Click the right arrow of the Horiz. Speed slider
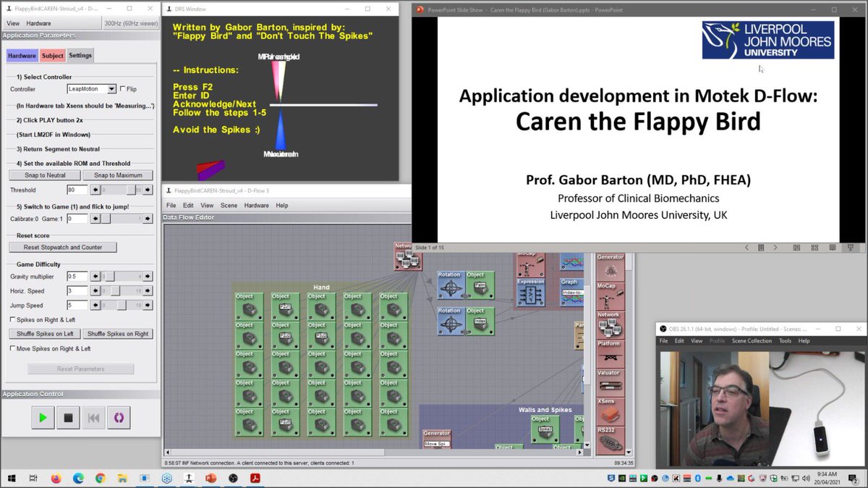The width and height of the screenshot is (868, 488). [147, 291]
